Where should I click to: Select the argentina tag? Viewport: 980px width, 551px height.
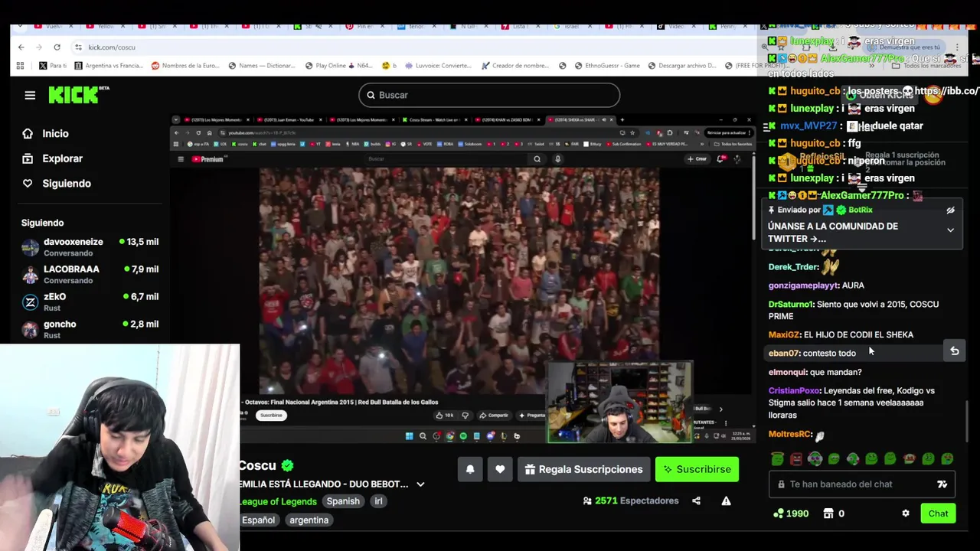click(x=309, y=520)
